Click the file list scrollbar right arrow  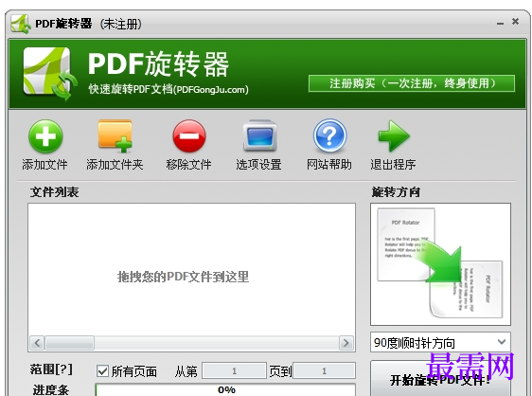pos(346,343)
